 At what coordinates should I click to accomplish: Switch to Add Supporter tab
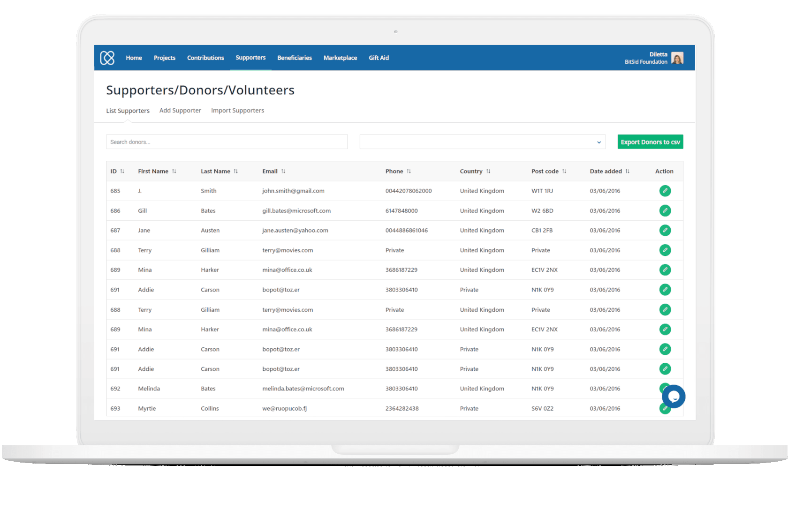pos(180,111)
